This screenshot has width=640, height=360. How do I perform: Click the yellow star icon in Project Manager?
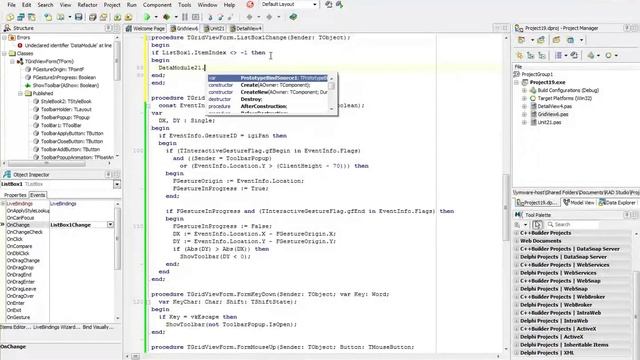point(520,56)
